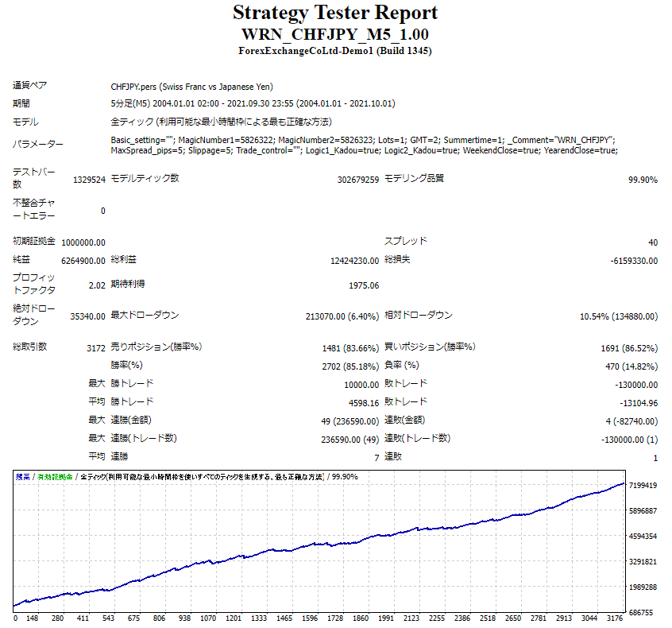
Task: Click expected payoff value 1975.06
Action: point(364,285)
